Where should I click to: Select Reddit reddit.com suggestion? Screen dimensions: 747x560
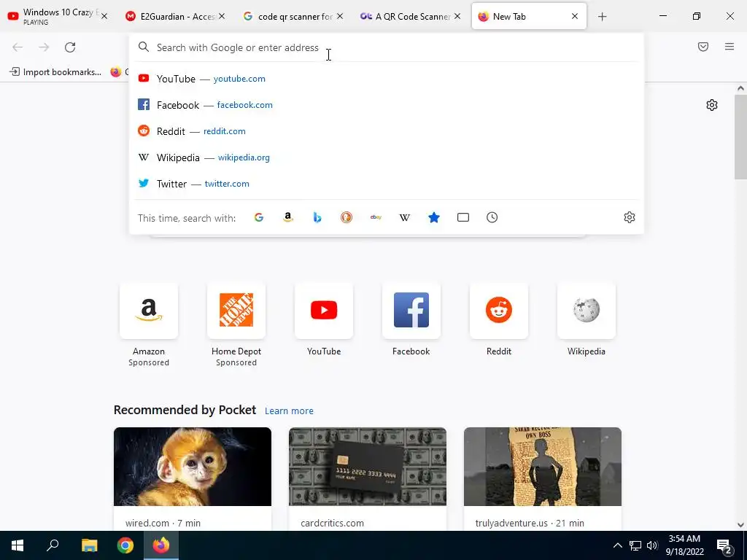387,131
